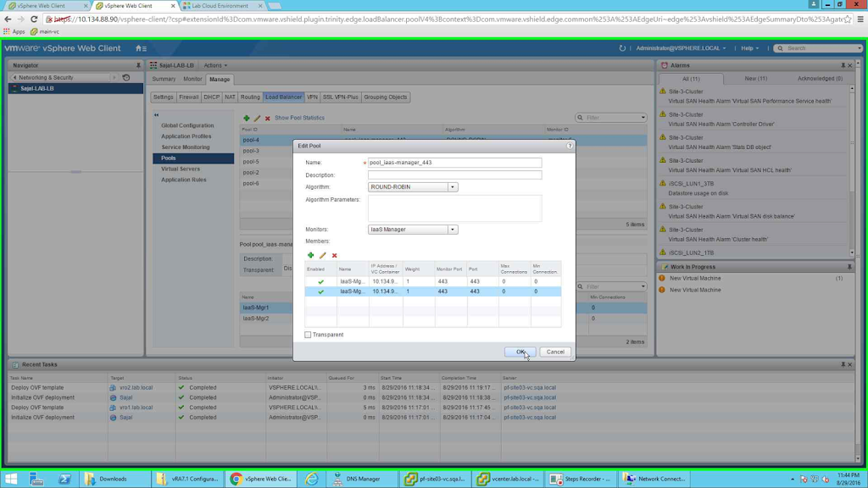Open vro2.lab.local target link
This screenshot has height=488, width=868.
click(x=136, y=388)
